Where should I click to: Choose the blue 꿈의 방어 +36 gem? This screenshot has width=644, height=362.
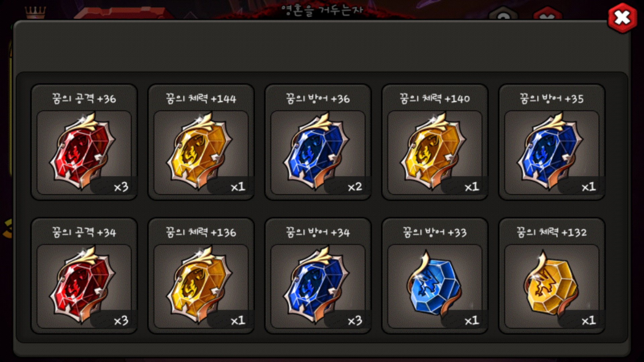(x=317, y=152)
